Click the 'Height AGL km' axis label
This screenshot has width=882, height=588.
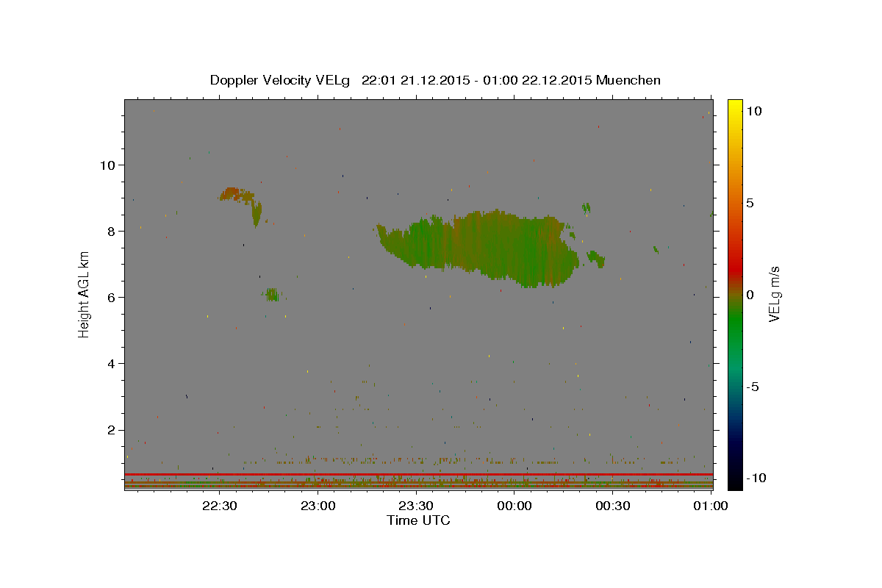tap(85, 295)
